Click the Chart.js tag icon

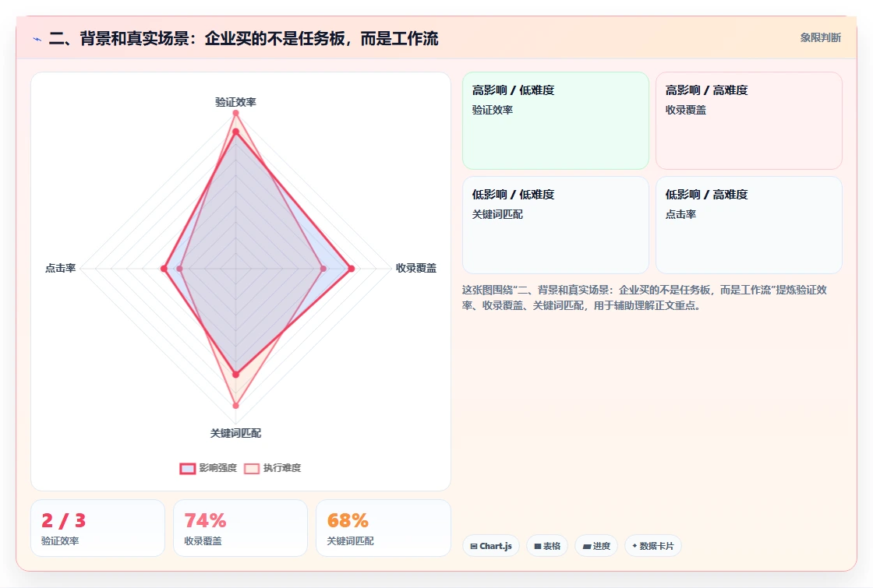(474, 546)
